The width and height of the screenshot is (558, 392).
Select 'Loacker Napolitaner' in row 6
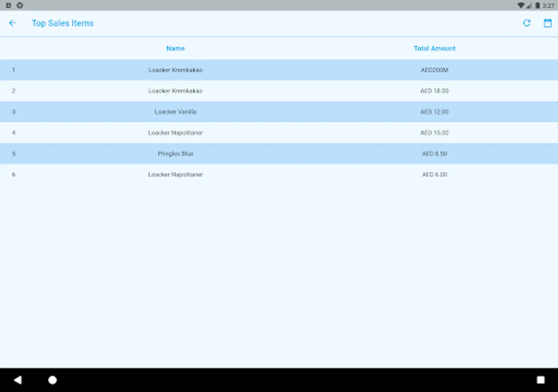click(175, 174)
